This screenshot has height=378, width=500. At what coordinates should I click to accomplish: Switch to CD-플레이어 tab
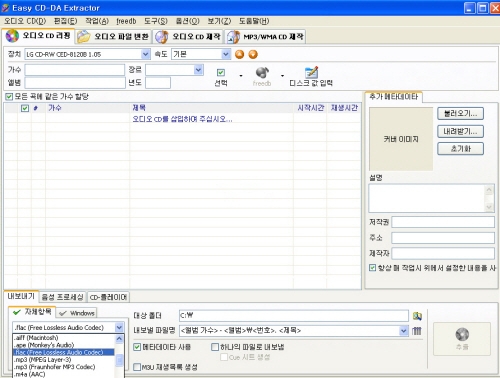(108, 297)
